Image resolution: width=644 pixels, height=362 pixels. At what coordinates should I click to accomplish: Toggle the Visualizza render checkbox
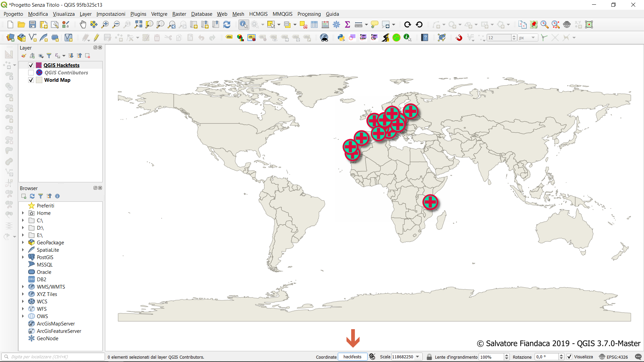click(x=570, y=357)
